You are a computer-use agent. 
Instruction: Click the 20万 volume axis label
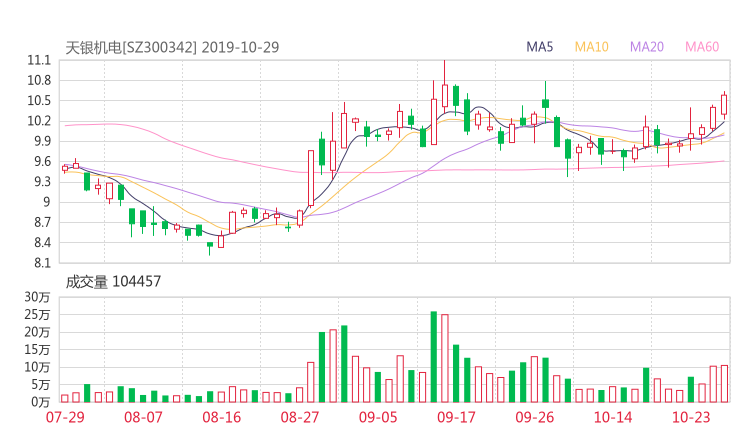[37, 332]
